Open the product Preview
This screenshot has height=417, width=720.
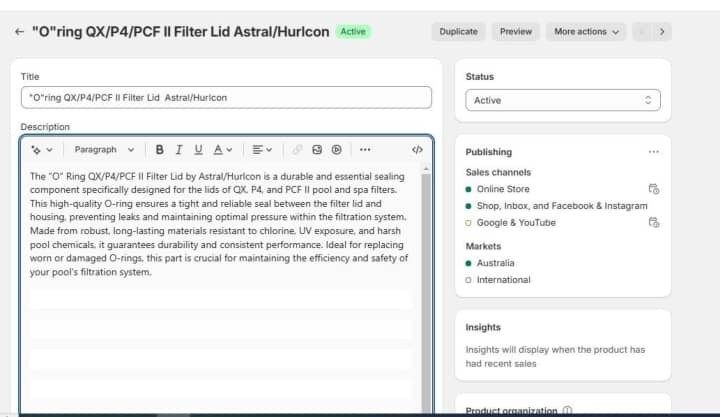click(x=516, y=32)
